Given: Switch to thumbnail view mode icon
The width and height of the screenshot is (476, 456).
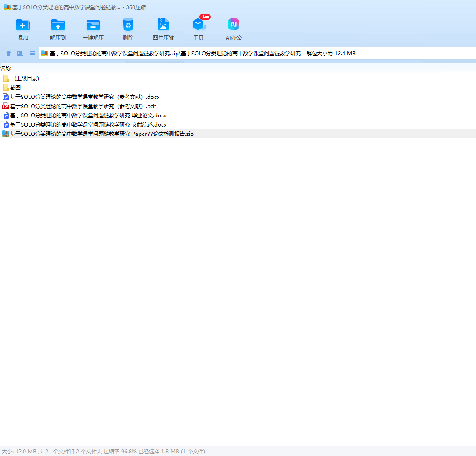Looking at the screenshot, I should pyautogui.click(x=20, y=54).
